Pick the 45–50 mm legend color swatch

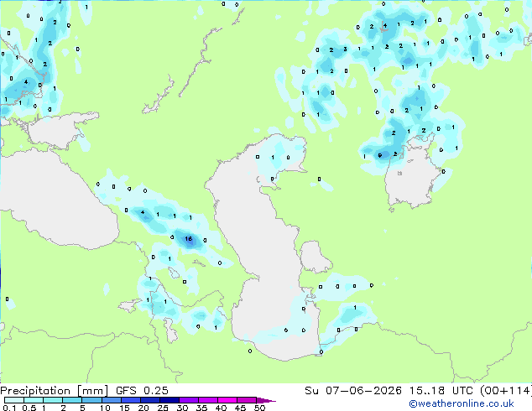(247, 400)
